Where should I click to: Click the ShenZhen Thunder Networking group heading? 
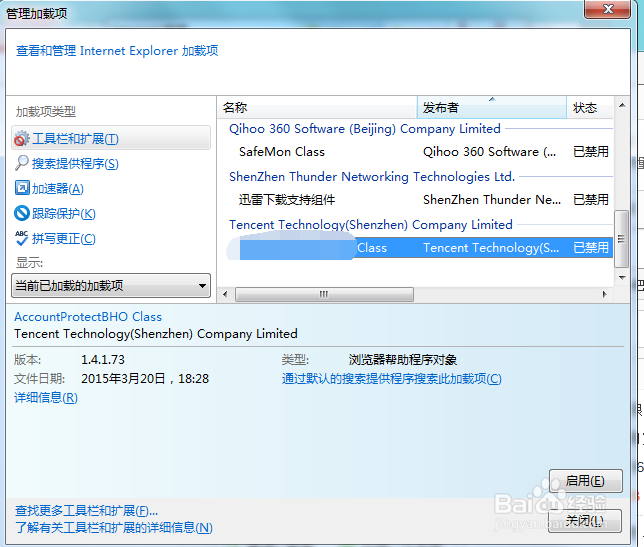[x=372, y=177]
